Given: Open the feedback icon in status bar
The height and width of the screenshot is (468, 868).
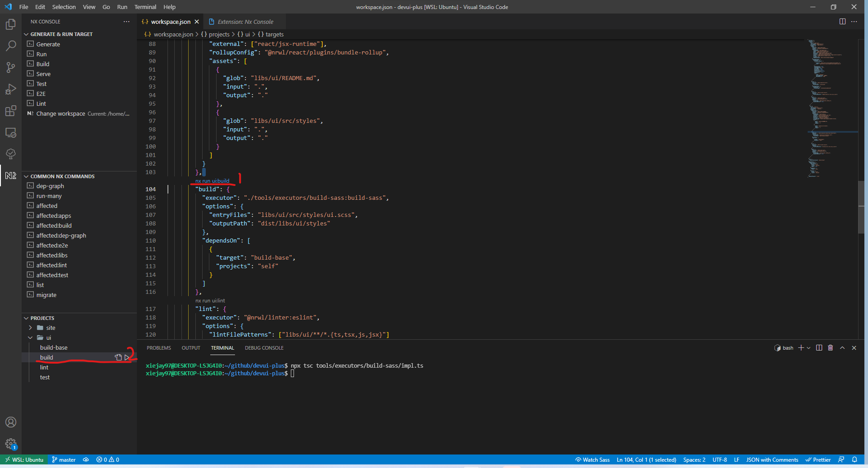Looking at the screenshot, I should click(x=841, y=459).
